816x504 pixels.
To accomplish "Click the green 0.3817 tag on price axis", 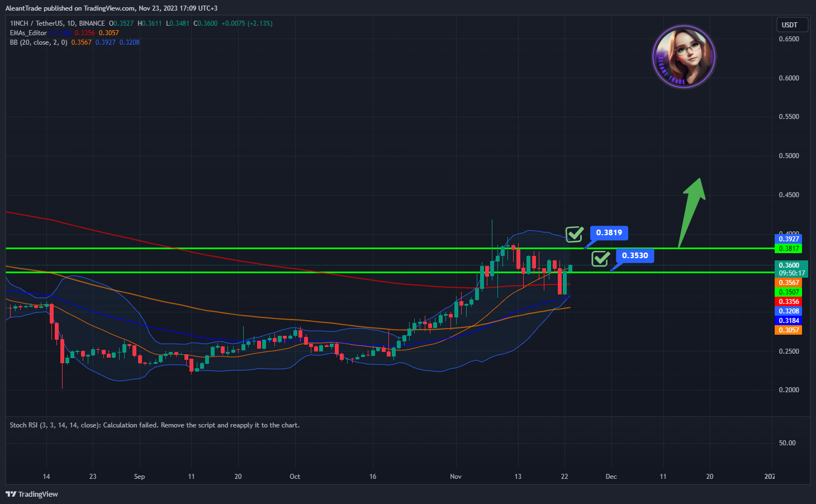I will coord(789,249).
